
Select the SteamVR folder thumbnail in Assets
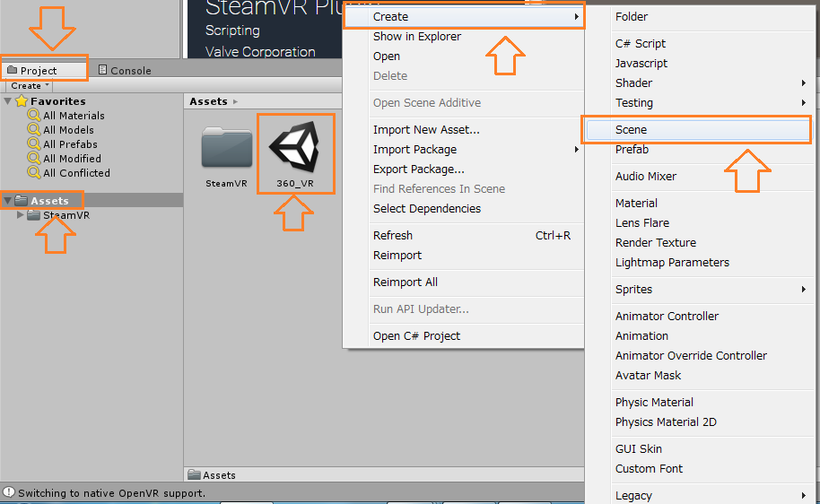[x=227, y=148]
